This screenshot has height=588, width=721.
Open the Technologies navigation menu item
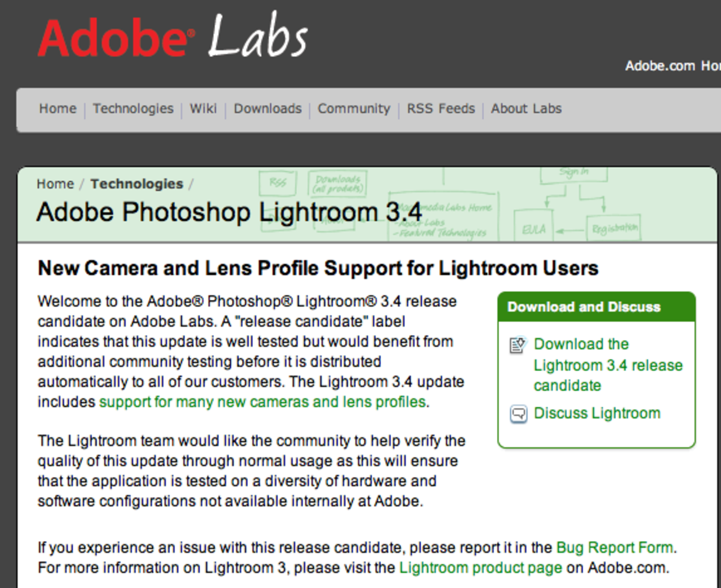(133, 109)
